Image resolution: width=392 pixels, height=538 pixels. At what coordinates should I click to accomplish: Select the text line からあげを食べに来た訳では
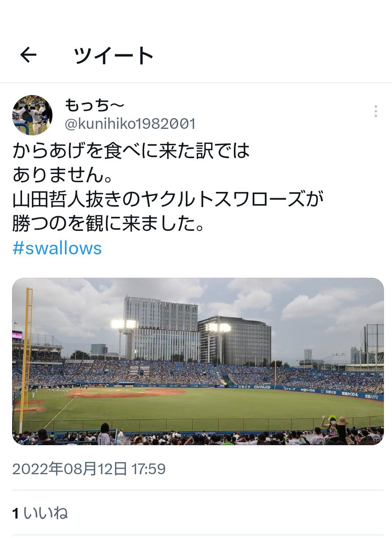tap(131, 152)
